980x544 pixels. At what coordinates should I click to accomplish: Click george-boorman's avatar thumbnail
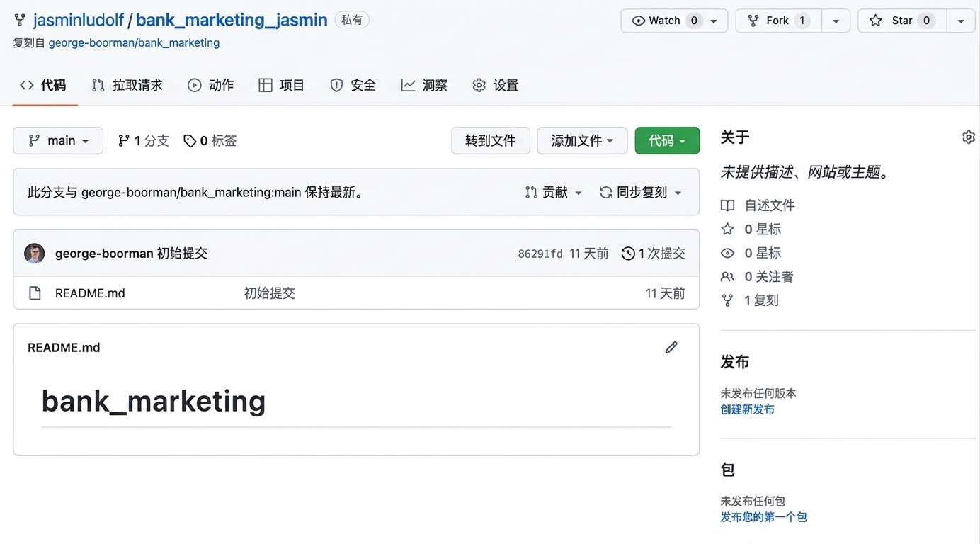coord(35,254)
